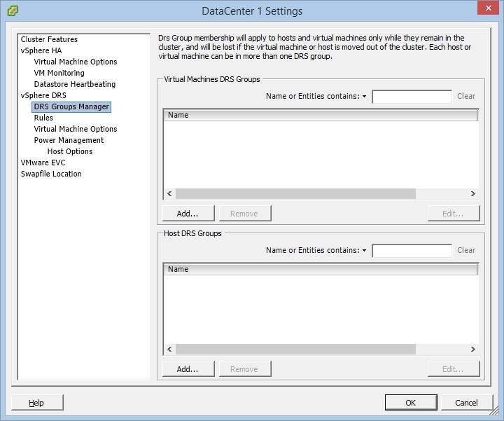Open VM Monitoring settings
The height and width of the screenshot is (421, 504).
click(59, 73)
